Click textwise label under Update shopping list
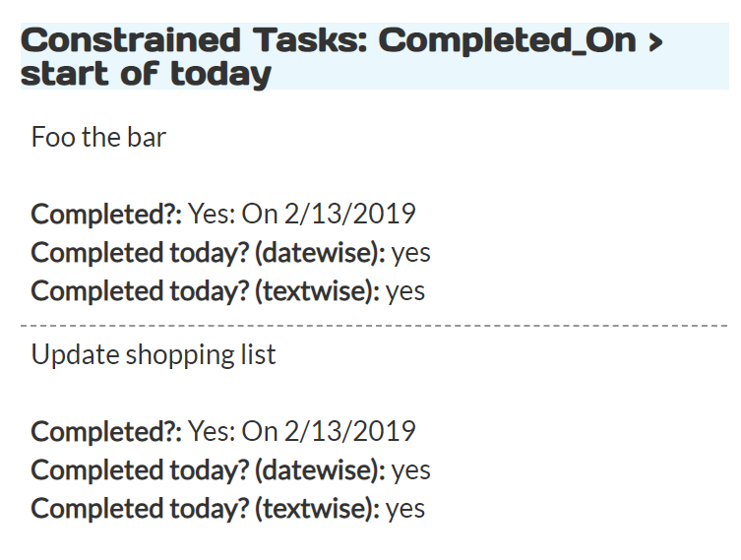The width and height of the screenshot is (741, 560). tap(205, 509)
